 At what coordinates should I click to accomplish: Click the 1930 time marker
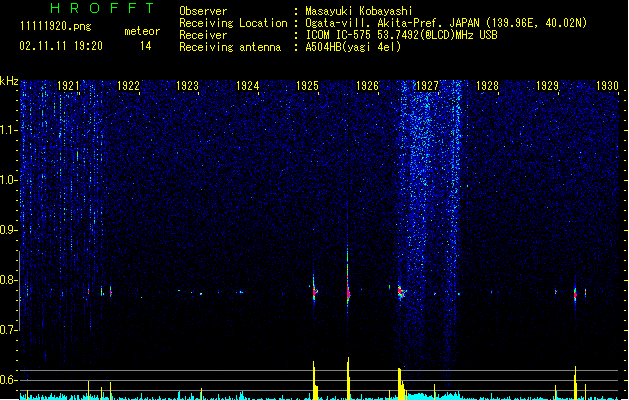[607, 86]
